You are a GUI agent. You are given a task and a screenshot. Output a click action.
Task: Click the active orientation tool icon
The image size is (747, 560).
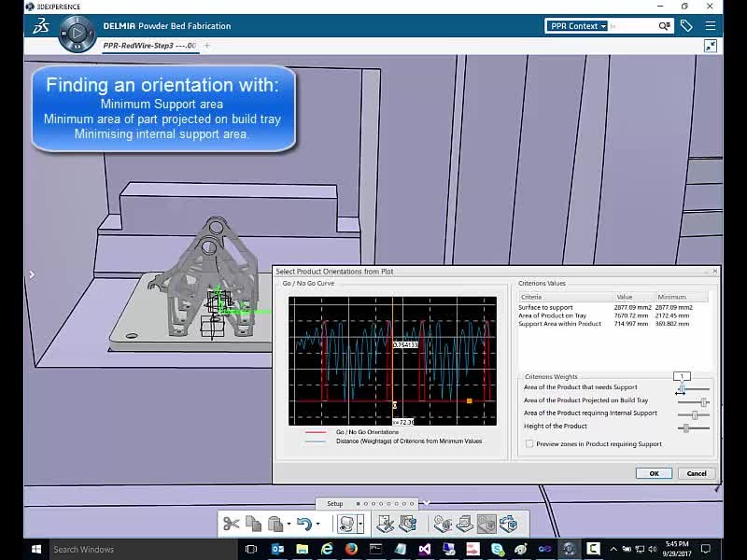pyautogui.click(x=486, y=524)
